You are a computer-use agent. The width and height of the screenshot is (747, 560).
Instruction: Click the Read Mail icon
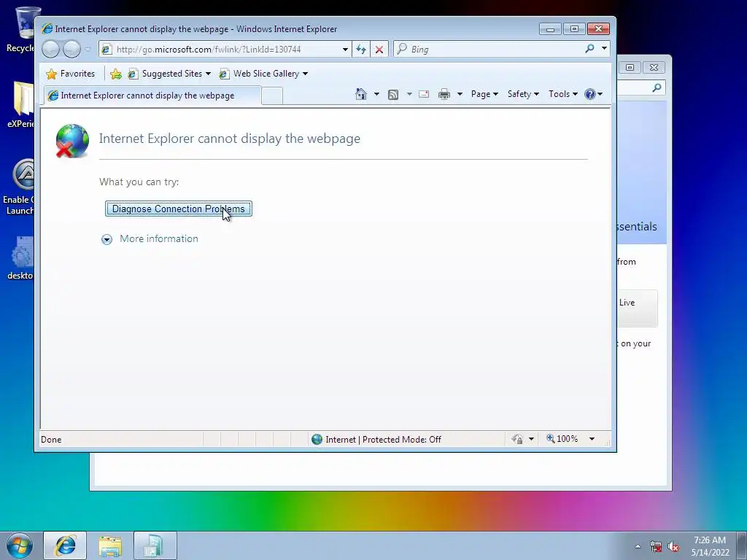(424, 94)
